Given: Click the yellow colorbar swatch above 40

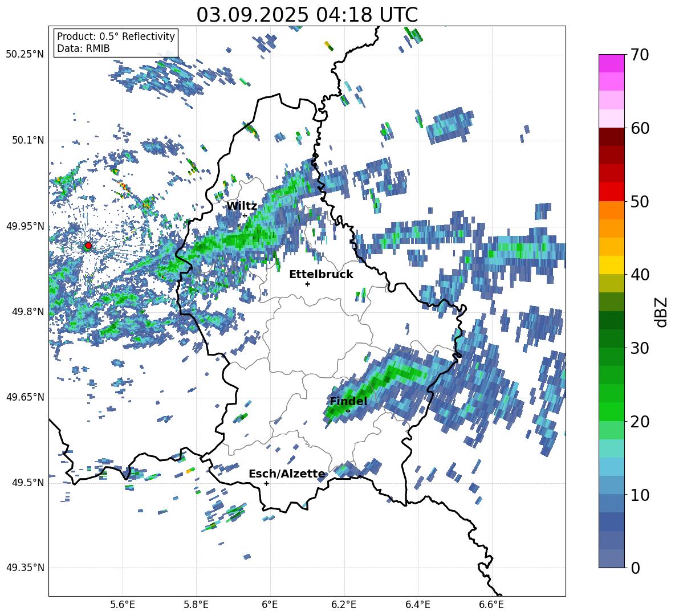Looking at the screenshot, I should [611, 264].
